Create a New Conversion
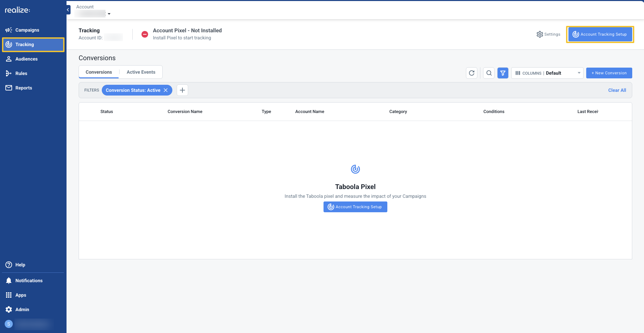644x333 pixels. tap(609, 73)
